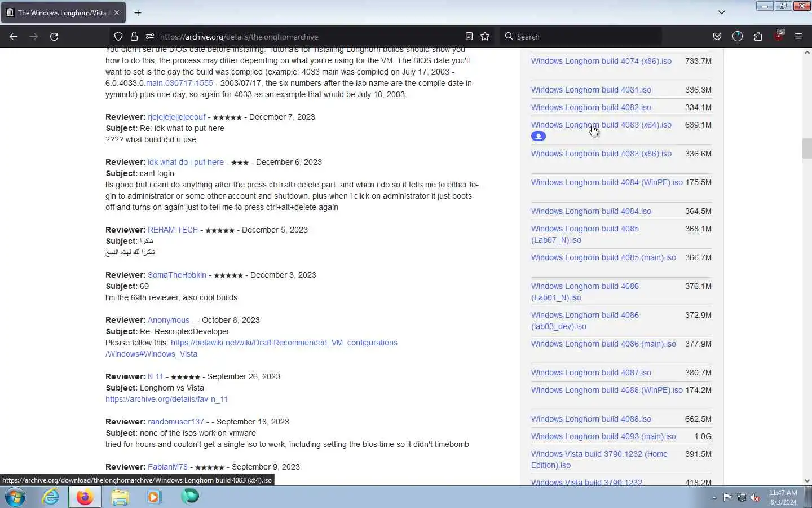The height and width of the screenshot is (508, 812).
Task: Download Windows Longhorn build 4082.iso
Action: pos(591,107)
